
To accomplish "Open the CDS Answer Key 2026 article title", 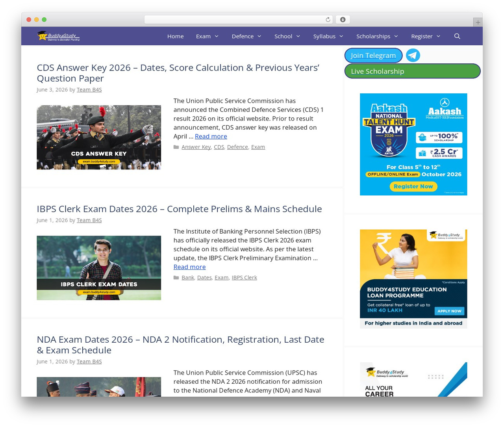I will tap(178, 73).
